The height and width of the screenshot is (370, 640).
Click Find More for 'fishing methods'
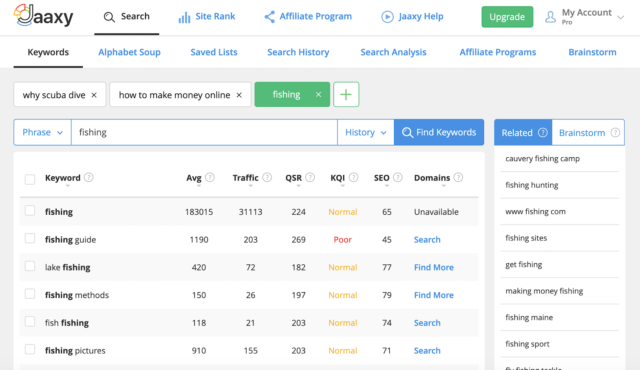(x=434, y=295)
